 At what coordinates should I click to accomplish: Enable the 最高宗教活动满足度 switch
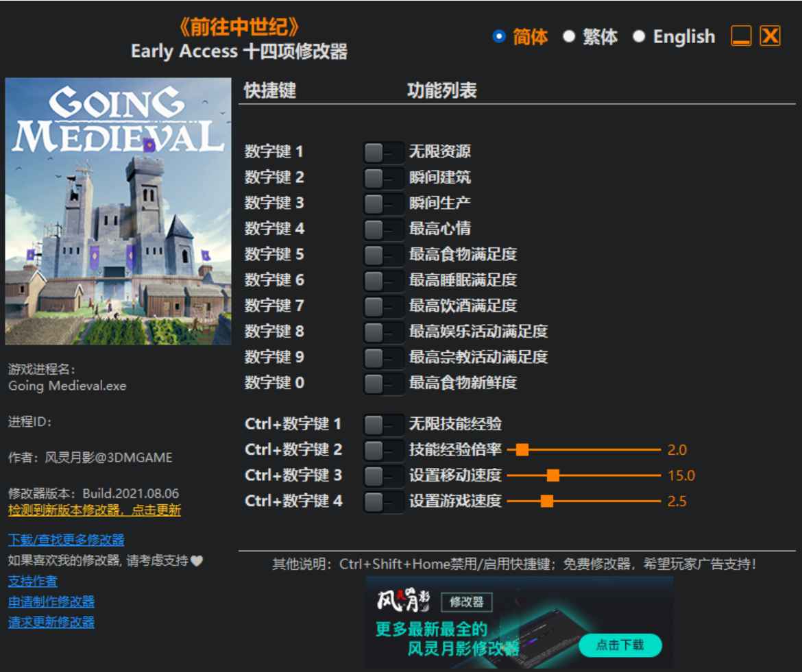point(382,357)
